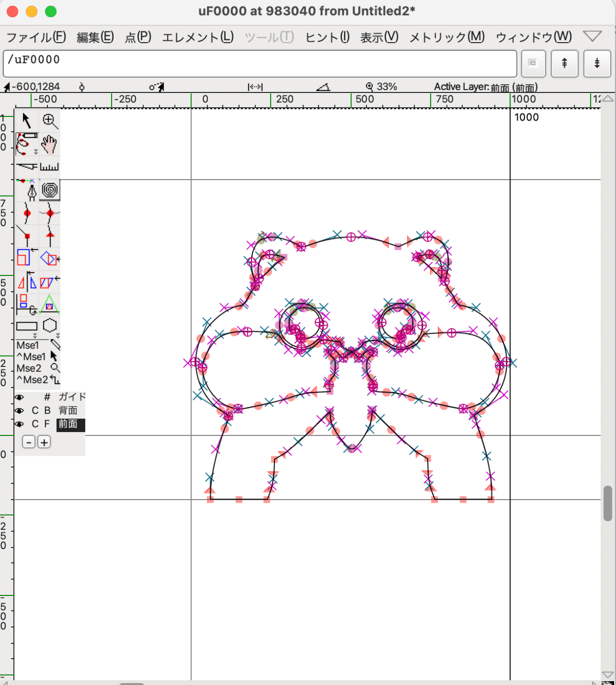The width and height of the screenshot is (616, 685).
Task: Toggle curve type C for 背面 layer
Action: (x=35, y=411)
